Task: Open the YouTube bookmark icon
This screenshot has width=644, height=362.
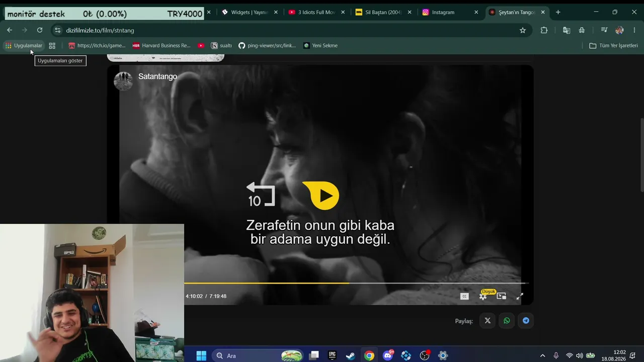Action: (x=201, y=45)
